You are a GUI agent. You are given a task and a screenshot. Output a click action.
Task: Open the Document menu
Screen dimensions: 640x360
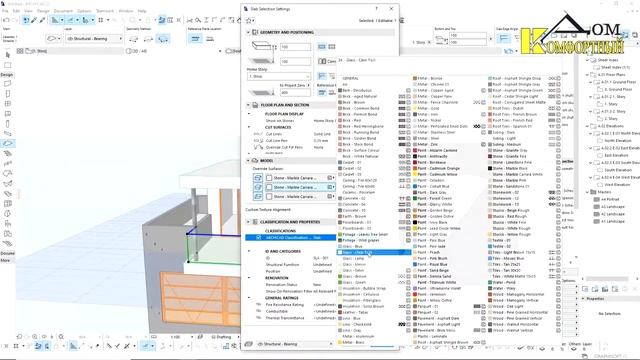63,11
